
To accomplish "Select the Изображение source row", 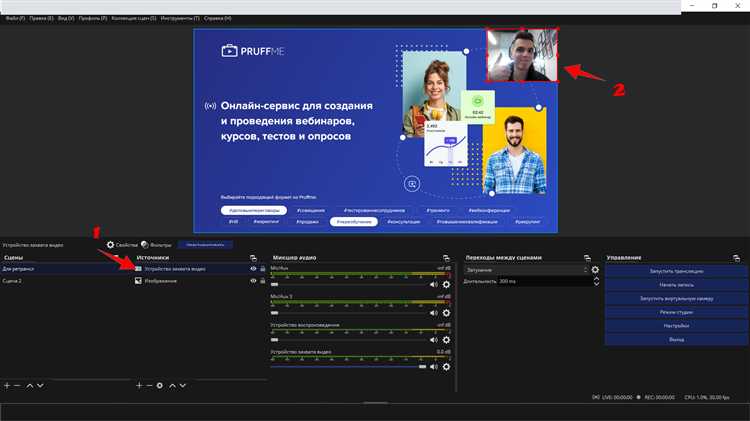I will [200, 281].
